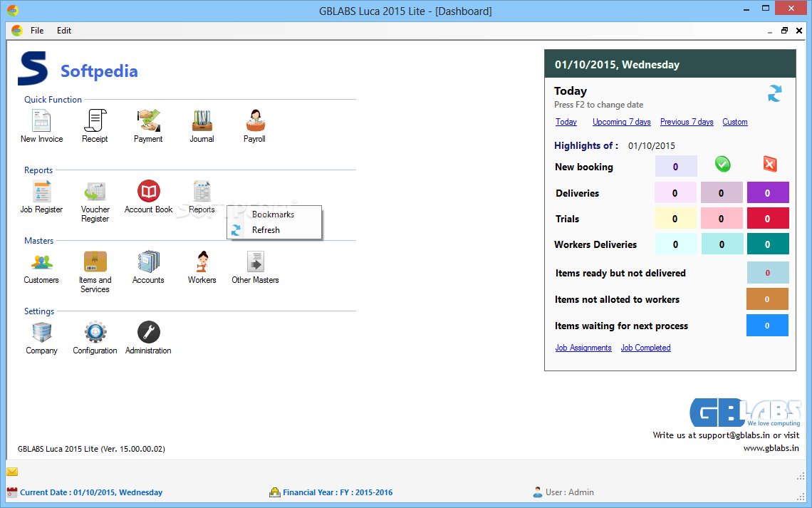
Task: Click the light pink Deliveries count box
Action: pos(676,192)
